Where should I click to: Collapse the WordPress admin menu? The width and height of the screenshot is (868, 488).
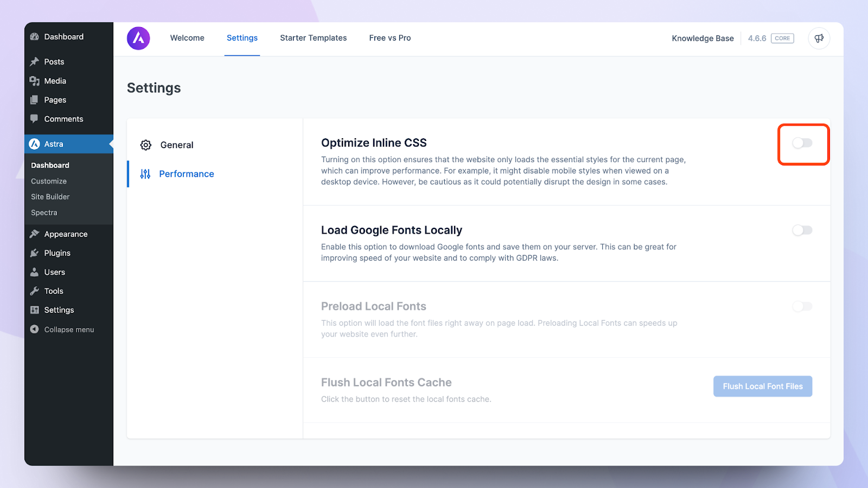point(62,330)
